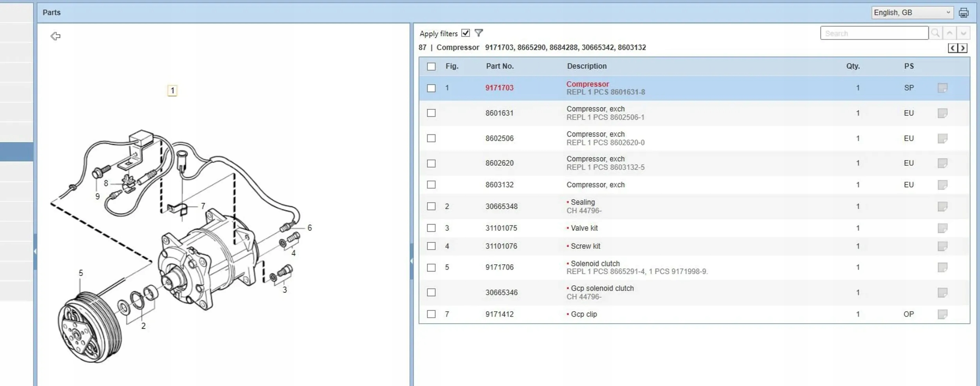Check the box for part 8602620
980x386 pixels.
[x=431, y=163]
